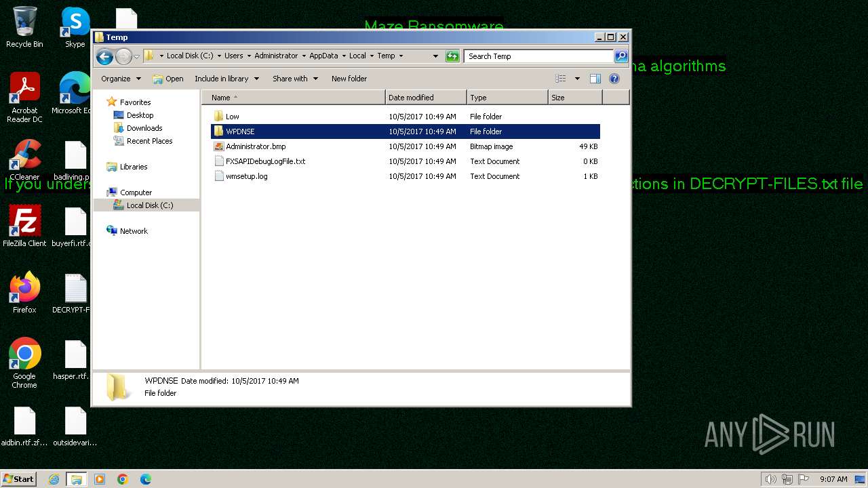The image size is (868, 488).
Task: Click the green Refresh icon in address bar
Action: 452,56
